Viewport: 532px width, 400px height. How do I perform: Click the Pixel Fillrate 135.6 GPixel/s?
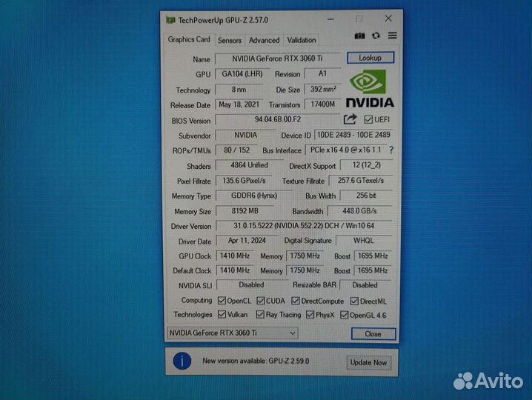[x=244, y=181]
